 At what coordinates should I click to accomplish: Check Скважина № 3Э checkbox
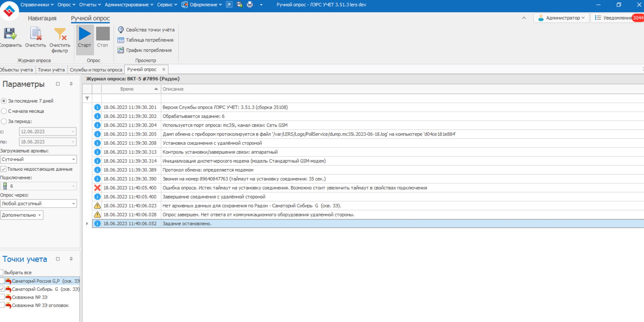(2, 297)
